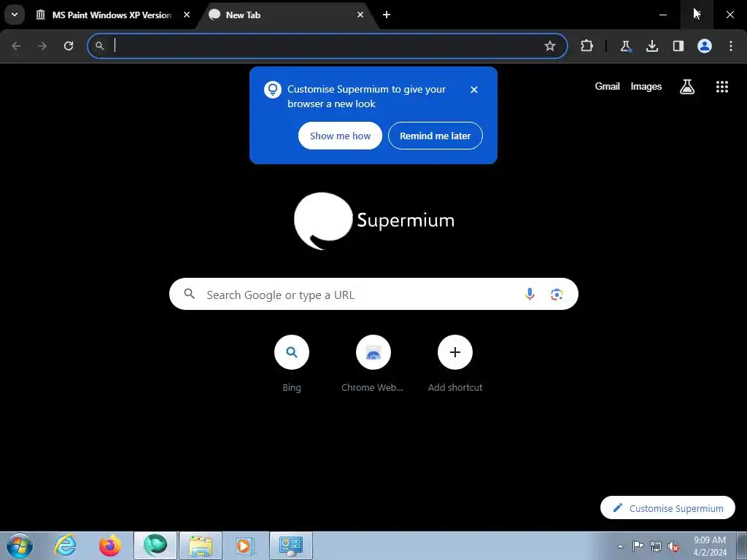Launch Firefox from taskbar
The height and width of the screenshot is (560, 747).
[110, 545]
